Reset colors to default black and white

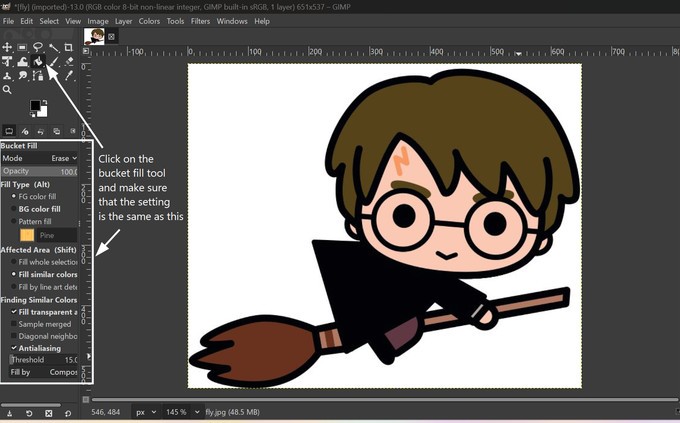click(x=33, y=115)
